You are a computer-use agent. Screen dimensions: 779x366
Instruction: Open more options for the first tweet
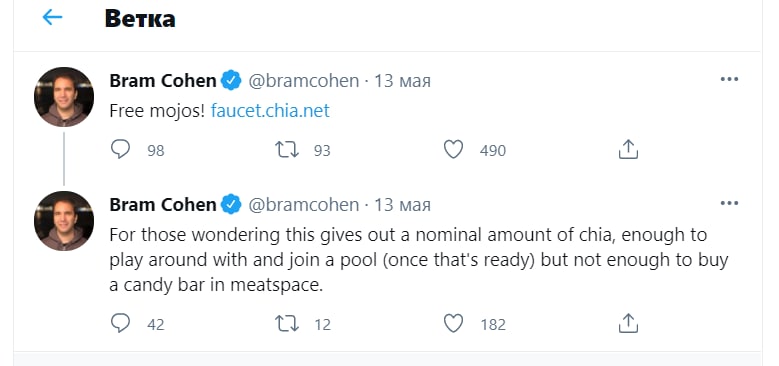coord(729,79)
